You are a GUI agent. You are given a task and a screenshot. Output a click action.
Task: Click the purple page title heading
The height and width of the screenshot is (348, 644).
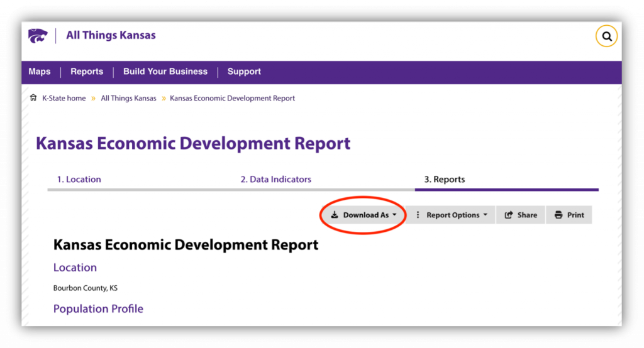193,144
